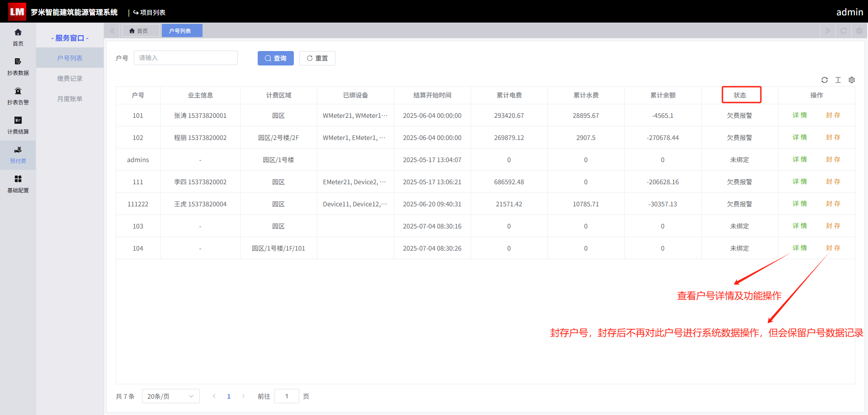The image size is (868, 415).
Task: Click the 状态 column header
Action: point(740,95)
